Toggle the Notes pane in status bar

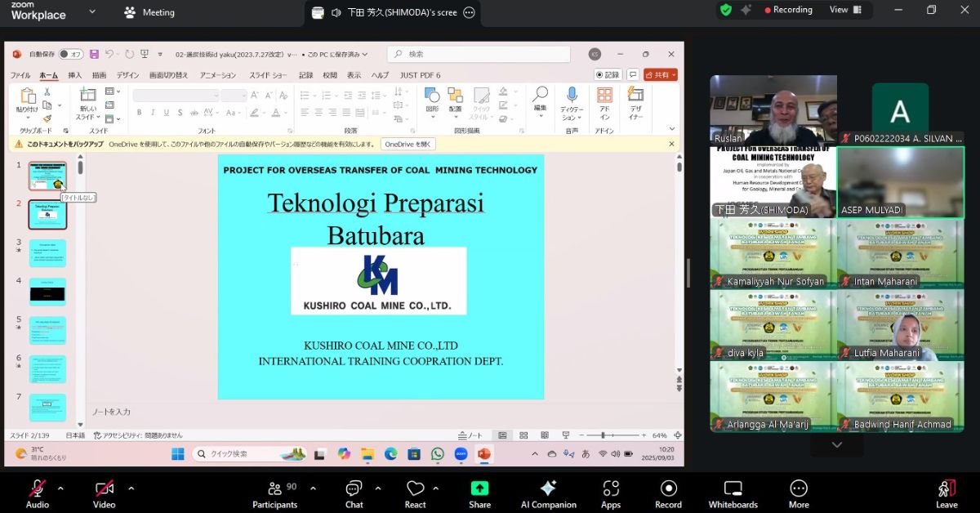click(x=470, y=435)
